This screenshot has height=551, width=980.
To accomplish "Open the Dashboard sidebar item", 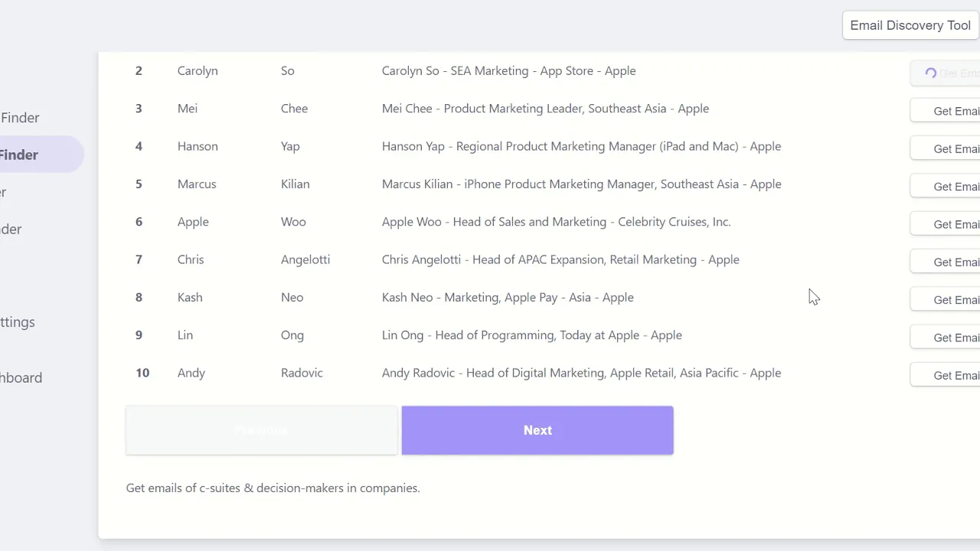I will tap(21, 377).
